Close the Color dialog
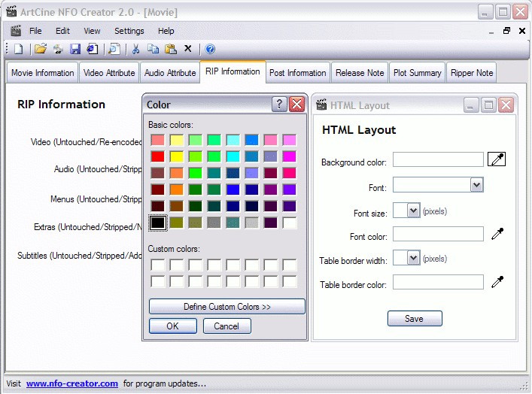The width and height of the screenshot is (532, 394). pyautogui.click(x=297, y=105)
